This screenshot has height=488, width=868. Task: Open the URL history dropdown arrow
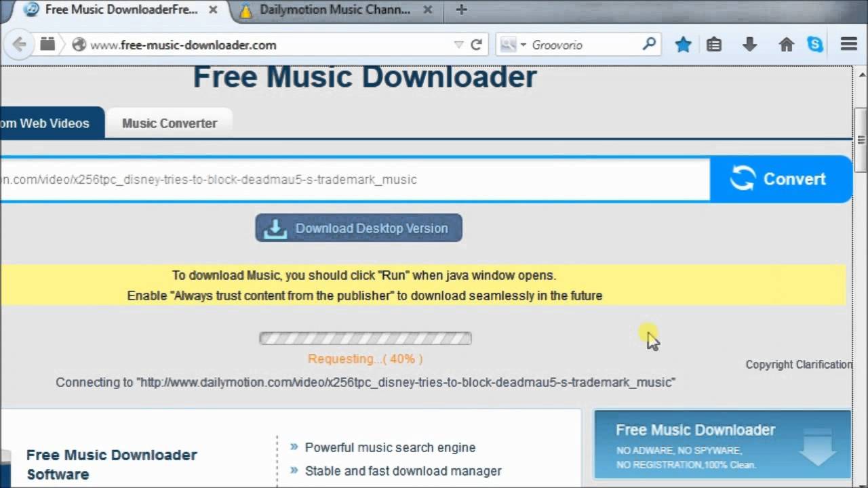click(458, 45)
